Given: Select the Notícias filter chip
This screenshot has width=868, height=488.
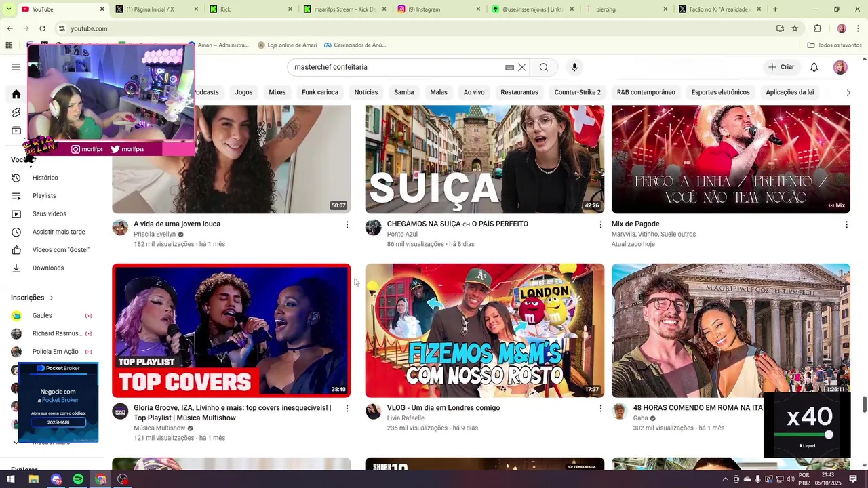Looking at the screenshot, I should point(366,92).
